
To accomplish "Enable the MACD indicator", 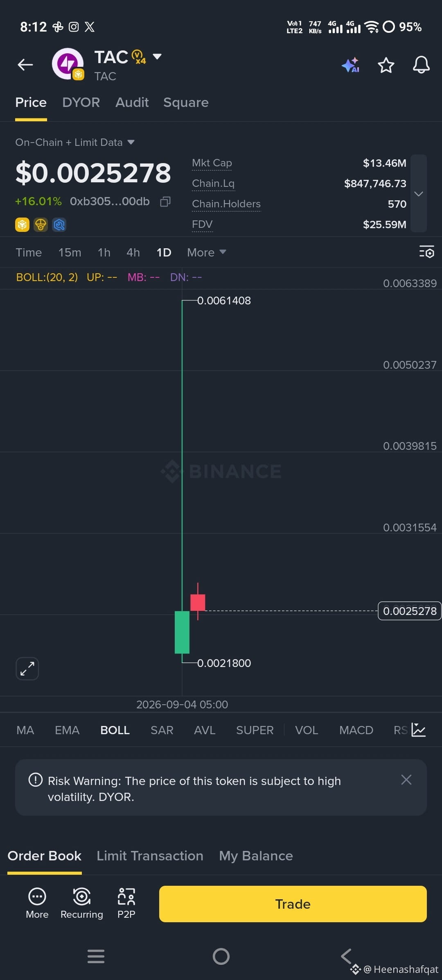I will [x=356, y=730].
